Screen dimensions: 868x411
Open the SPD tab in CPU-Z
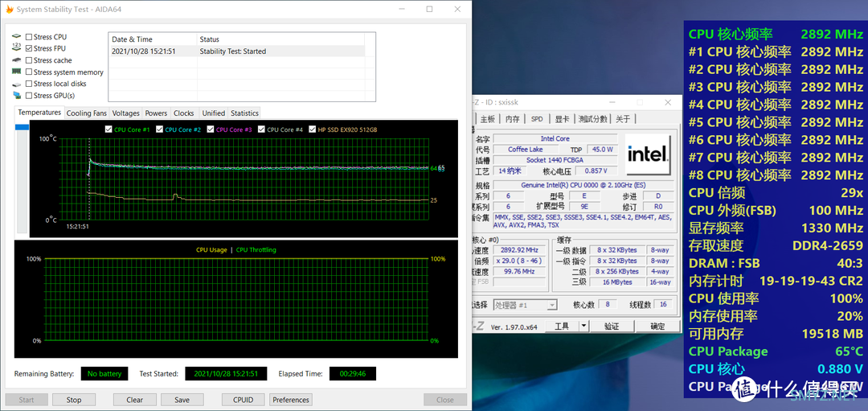pyautogui.click(x=537, y=118)
